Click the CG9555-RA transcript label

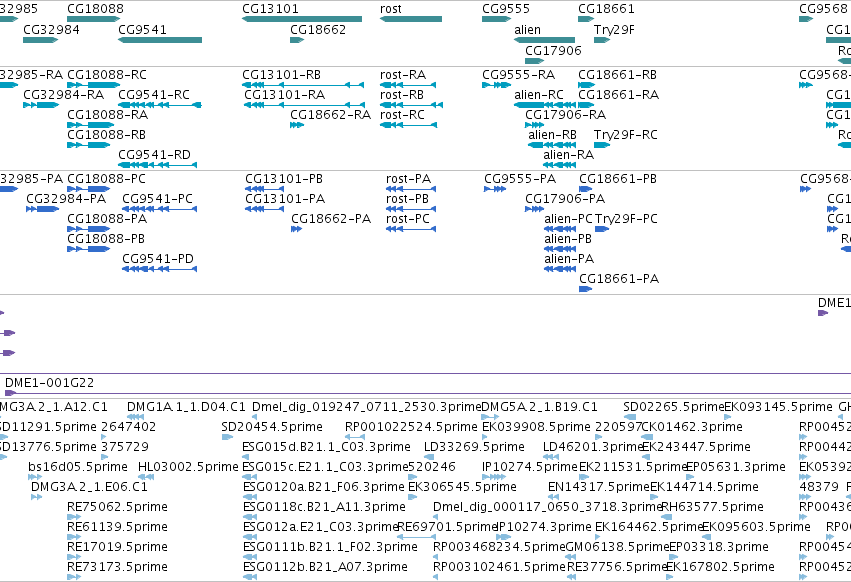click(518, 74)
